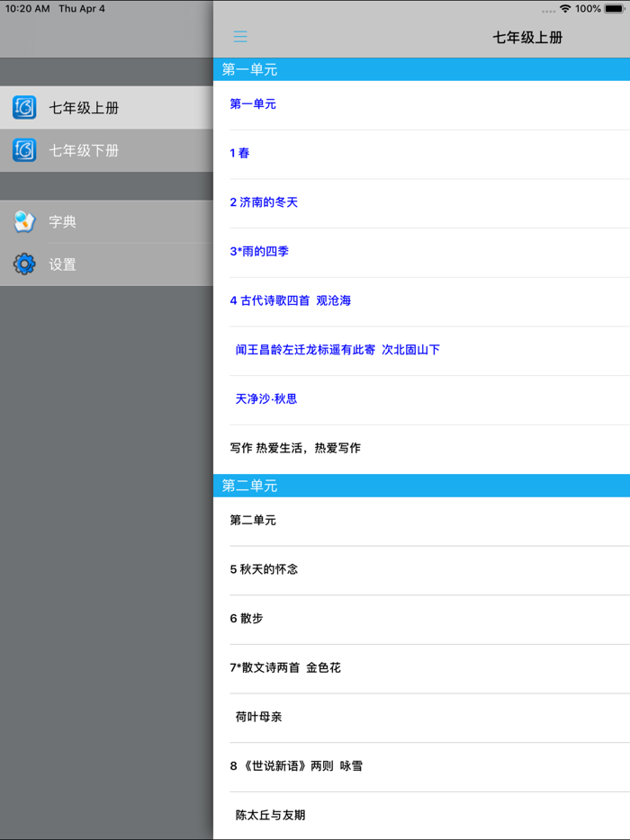Viewport: 630px width, 840px height.
Task: Open lesson 1 春
Action: pyautogui.click(x=421, y=154)
